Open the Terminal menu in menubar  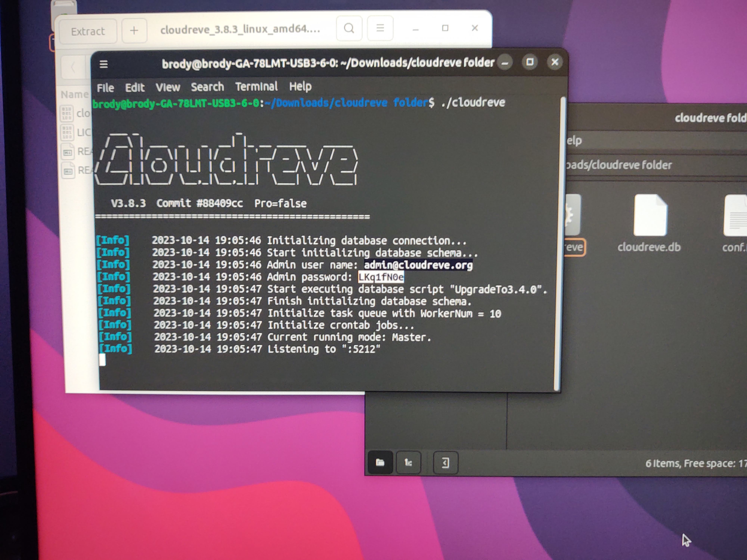pos(256,87)
